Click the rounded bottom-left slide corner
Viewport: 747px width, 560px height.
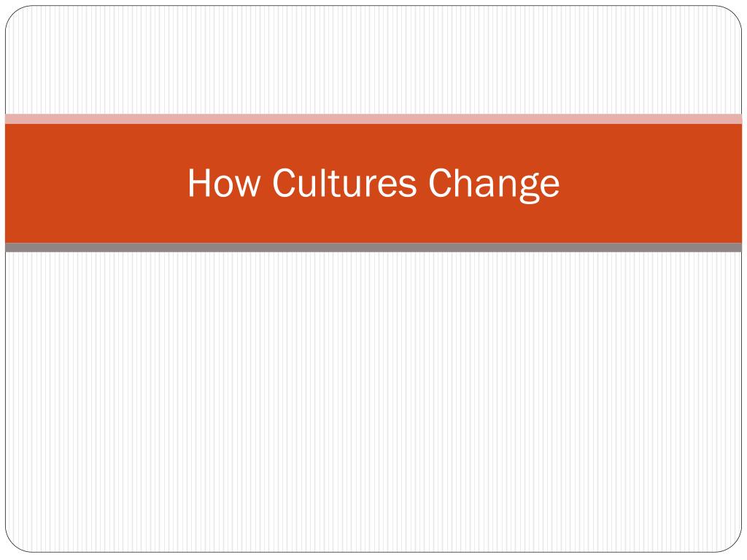15,543
